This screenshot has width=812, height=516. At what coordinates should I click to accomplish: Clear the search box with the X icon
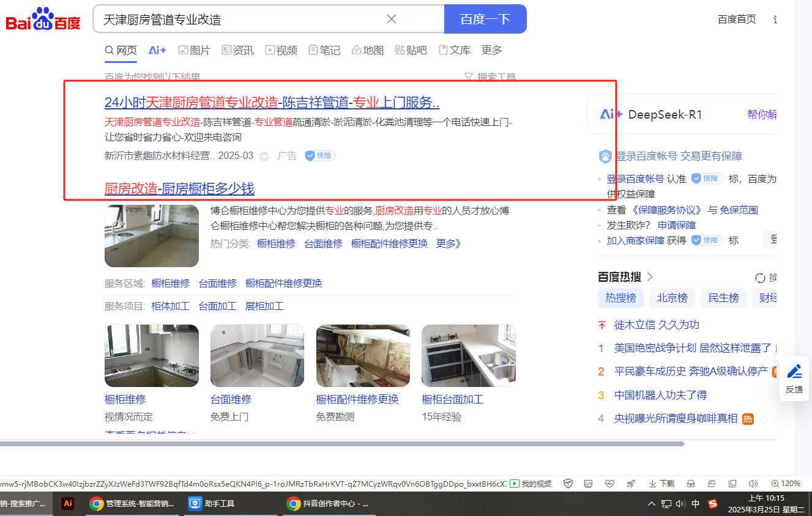[392, 19]
